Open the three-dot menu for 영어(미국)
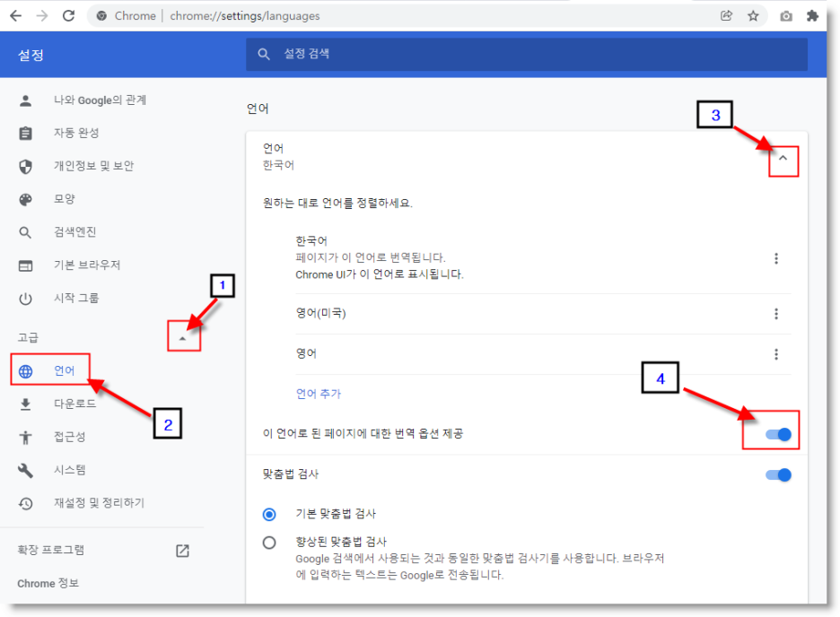The width and height of the screenshot is (840, 617). pos(775,314)
